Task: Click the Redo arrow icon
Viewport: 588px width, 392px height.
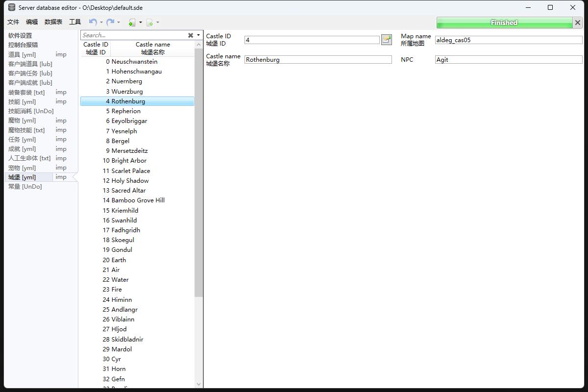Action: 110,22
